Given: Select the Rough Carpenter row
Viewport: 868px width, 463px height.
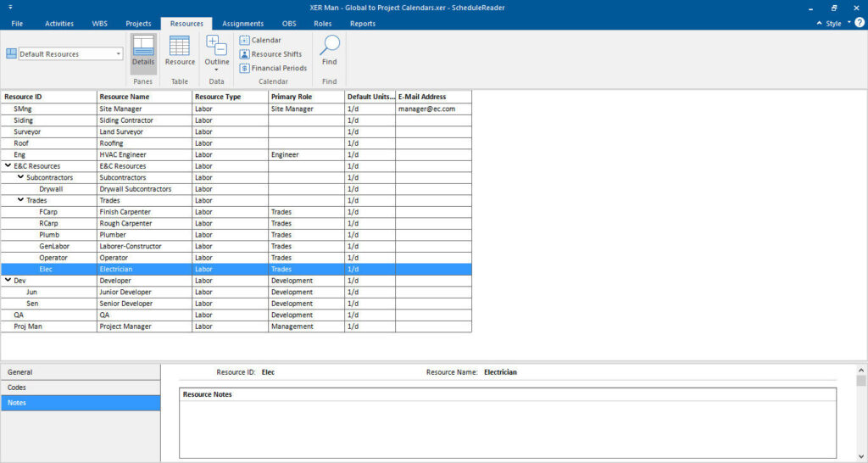Looking at the screenshot, I should point(236,223).
